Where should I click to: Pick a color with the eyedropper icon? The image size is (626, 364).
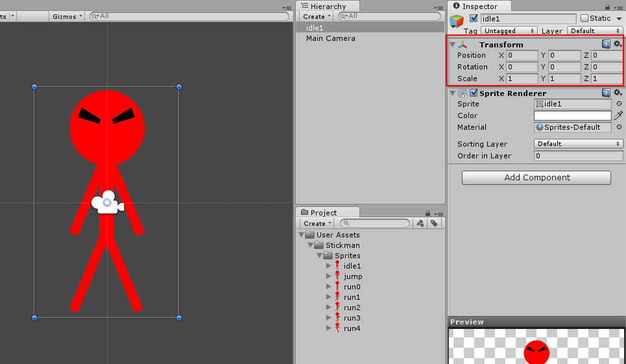pos(618,115)
